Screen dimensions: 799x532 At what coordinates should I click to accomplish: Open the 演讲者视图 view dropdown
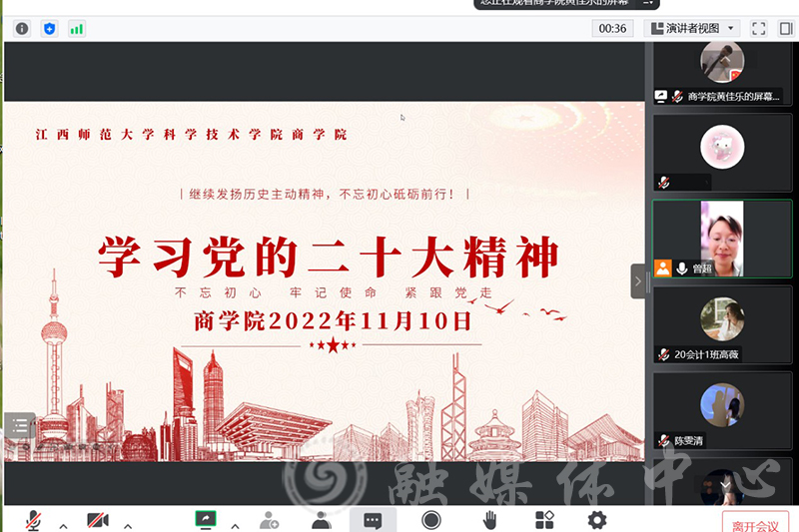(692, 29)
